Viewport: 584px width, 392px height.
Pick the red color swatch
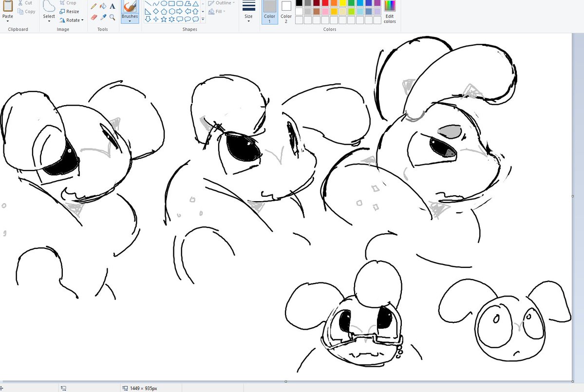tap(325, 3)
